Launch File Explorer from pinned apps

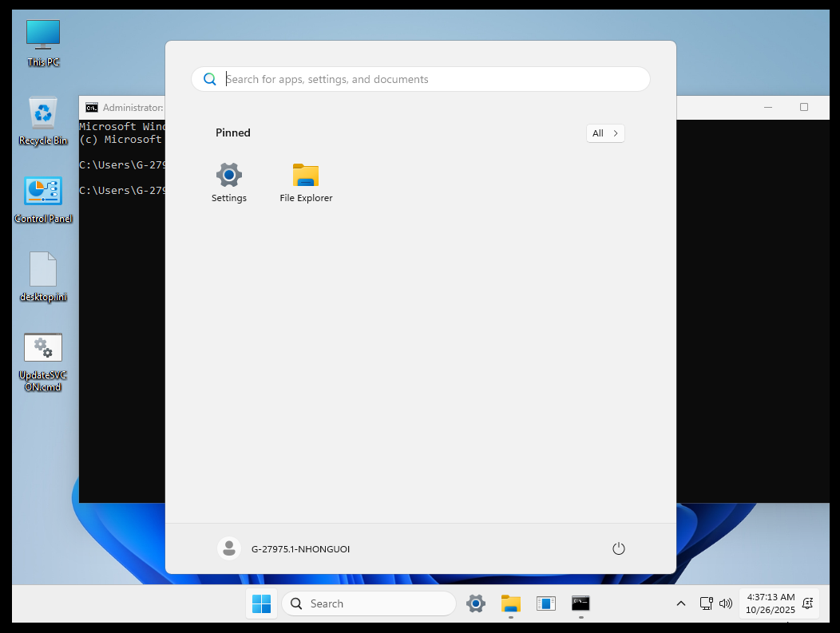click(x=306, y=183)
